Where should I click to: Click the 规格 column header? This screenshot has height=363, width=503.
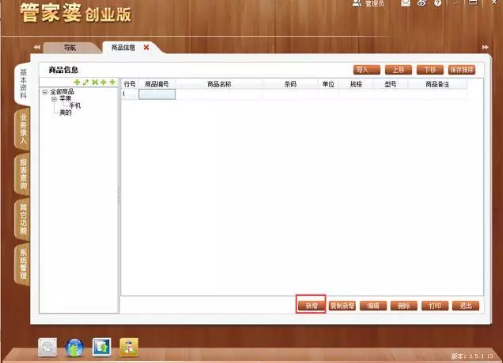[356, 84]
